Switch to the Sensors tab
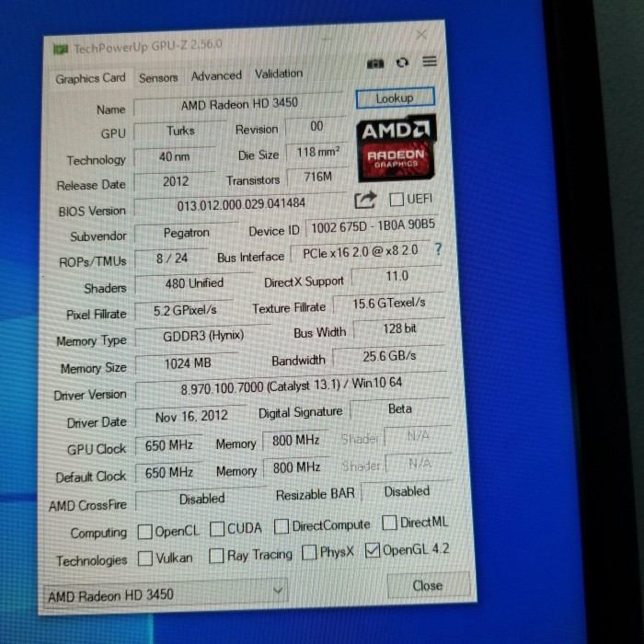Viewport: 644px width, 644px height. 158,77
